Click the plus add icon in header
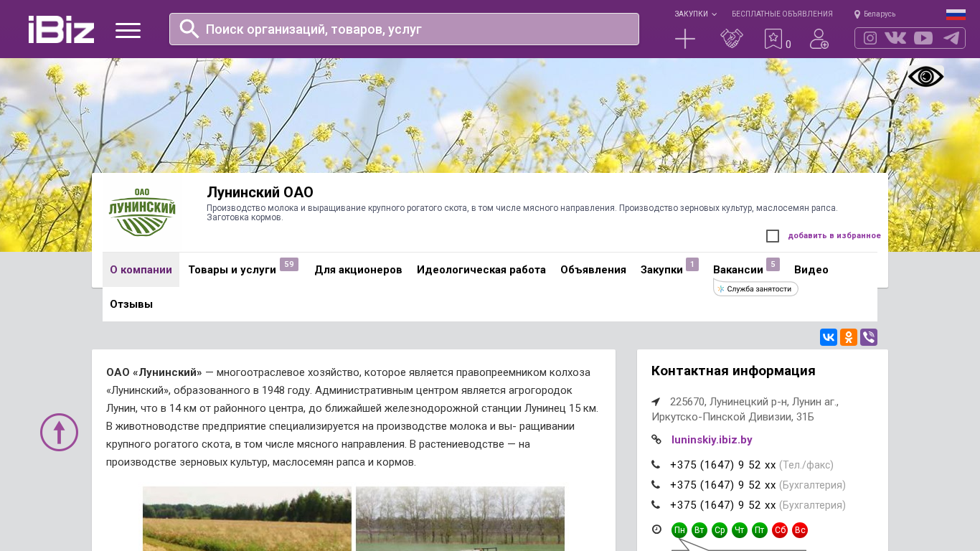980x551 pixels. (x=685, y=39)
